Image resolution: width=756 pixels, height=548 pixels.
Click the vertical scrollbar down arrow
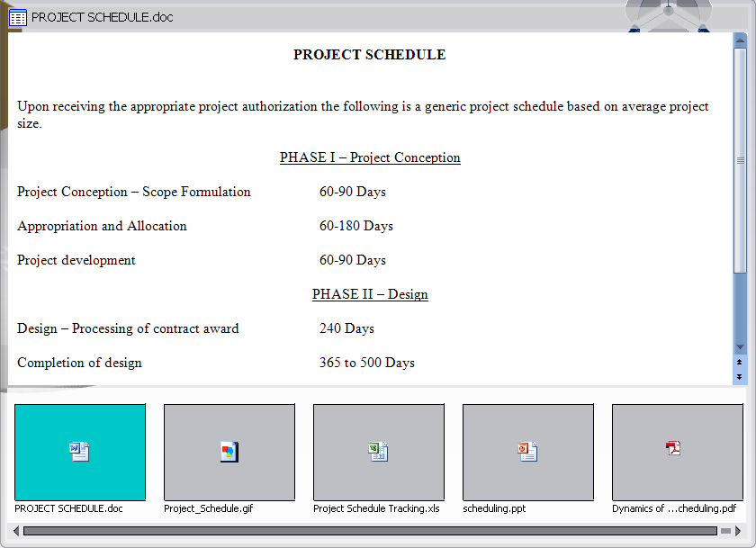[x=740, y=347]
